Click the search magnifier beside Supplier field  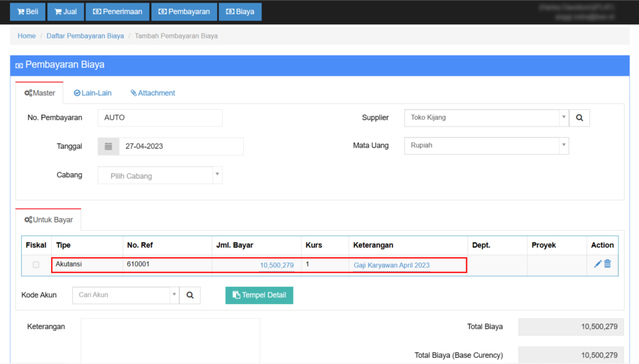(x=579, y=117)
